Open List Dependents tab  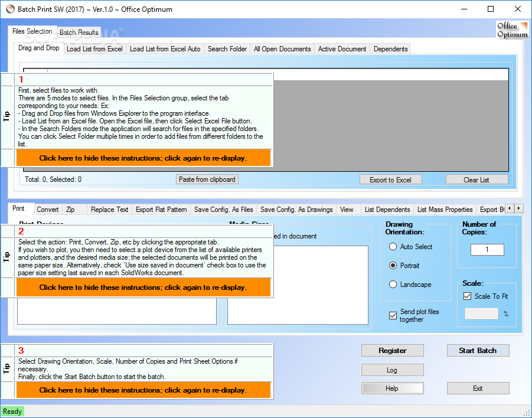click(387, 210)
